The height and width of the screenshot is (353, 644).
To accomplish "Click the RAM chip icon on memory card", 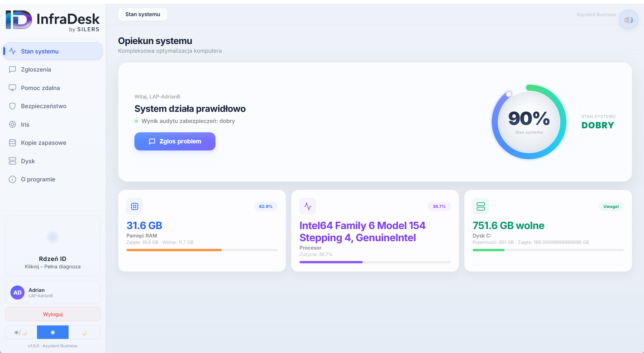I will 134,206.
